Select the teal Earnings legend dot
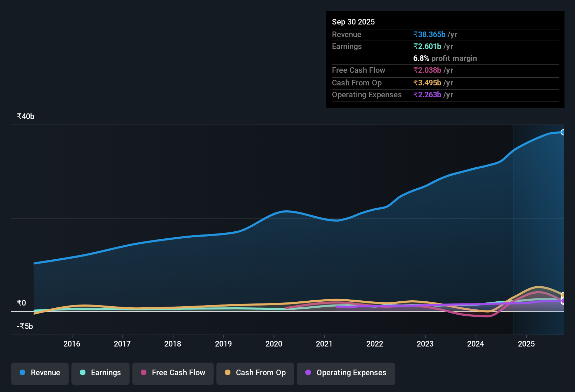 tap(83, 373)
